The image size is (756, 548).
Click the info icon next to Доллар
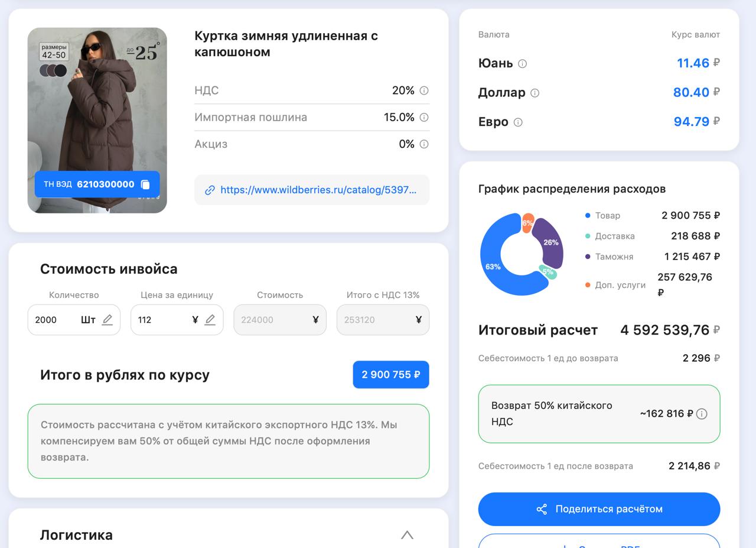(x=535, y=93)
